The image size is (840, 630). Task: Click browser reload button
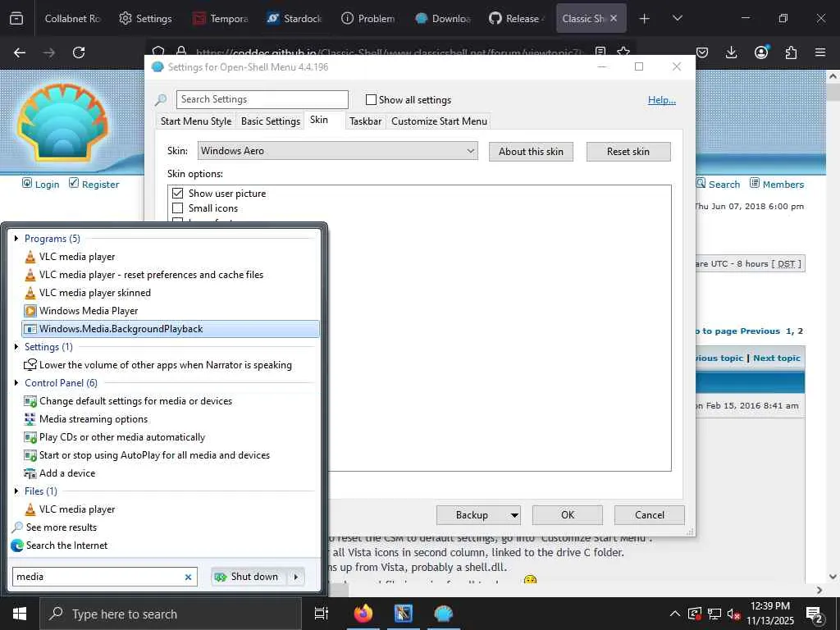click(79, 52)
